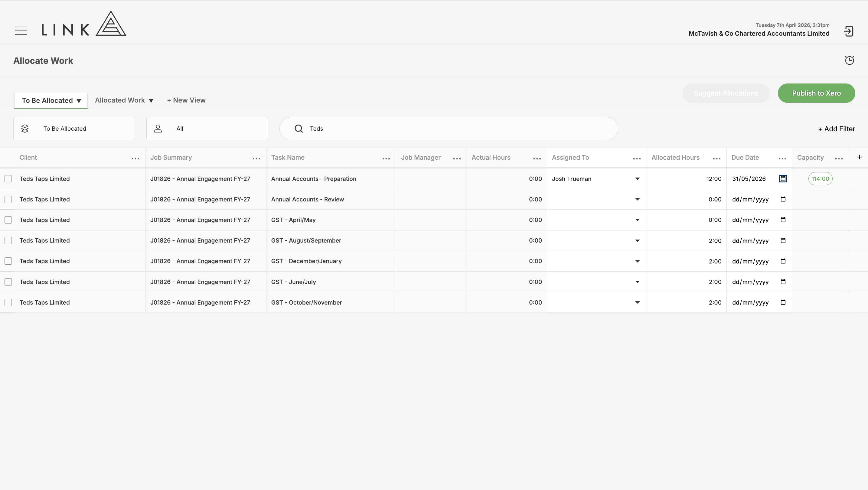Sort by the Client column header
This screenshot has height=490, width=868.
28,157
